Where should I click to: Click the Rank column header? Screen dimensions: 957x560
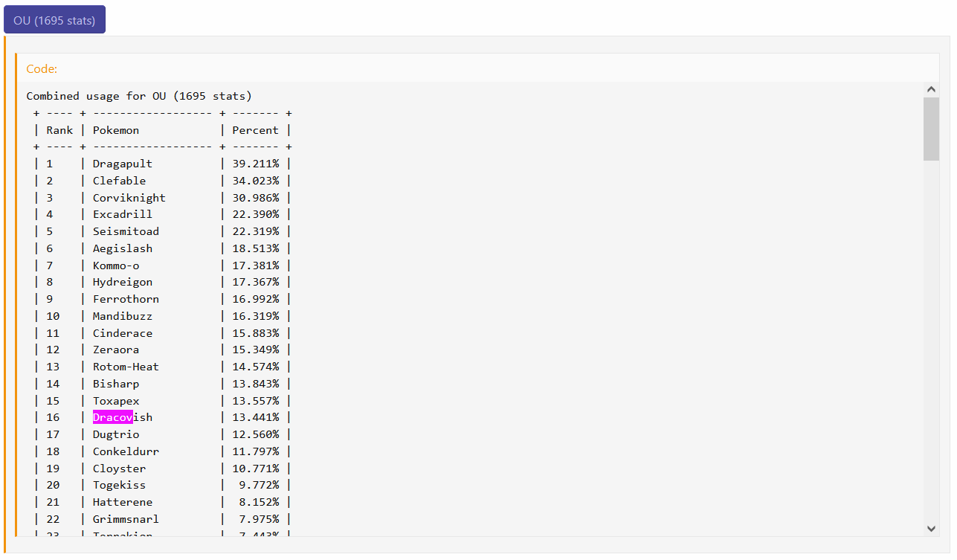point(59,130)
